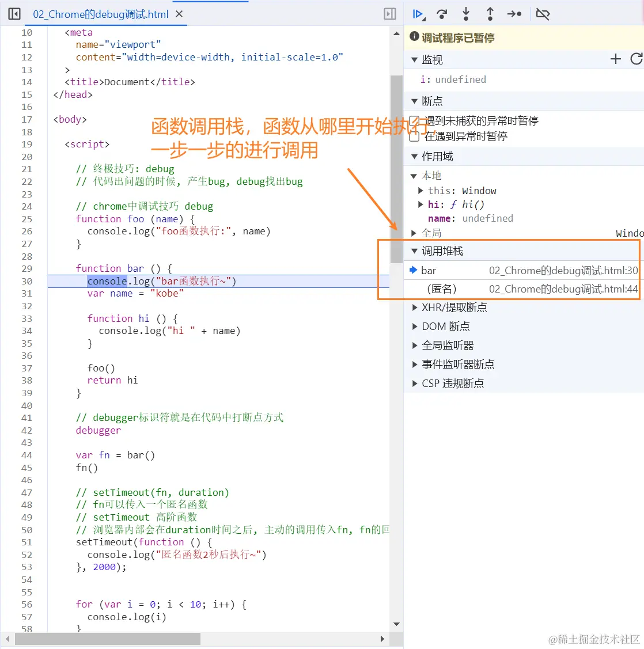Click the vertical scrollbar thumb of code editor
644x649 pixels.
pos(396,169)
